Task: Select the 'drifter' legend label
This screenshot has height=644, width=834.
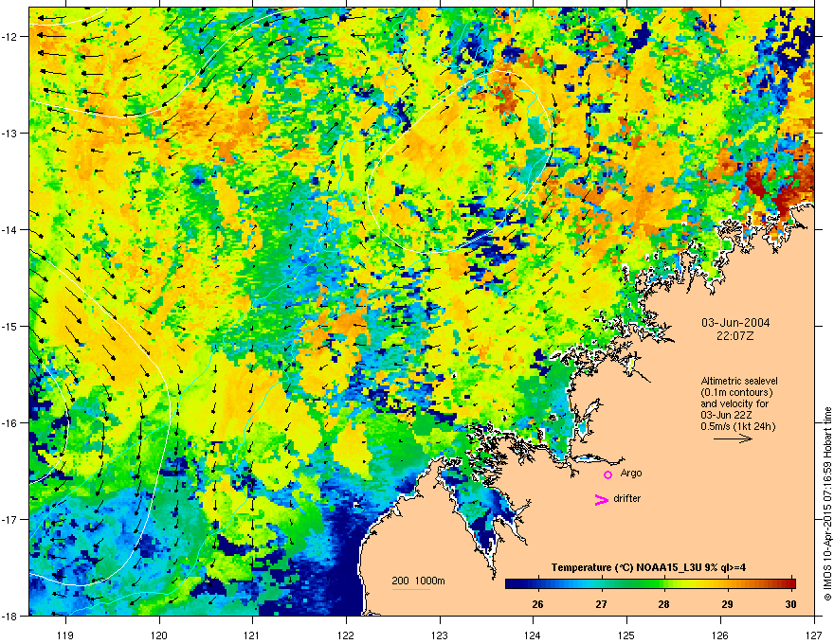Action: (627, 498)
